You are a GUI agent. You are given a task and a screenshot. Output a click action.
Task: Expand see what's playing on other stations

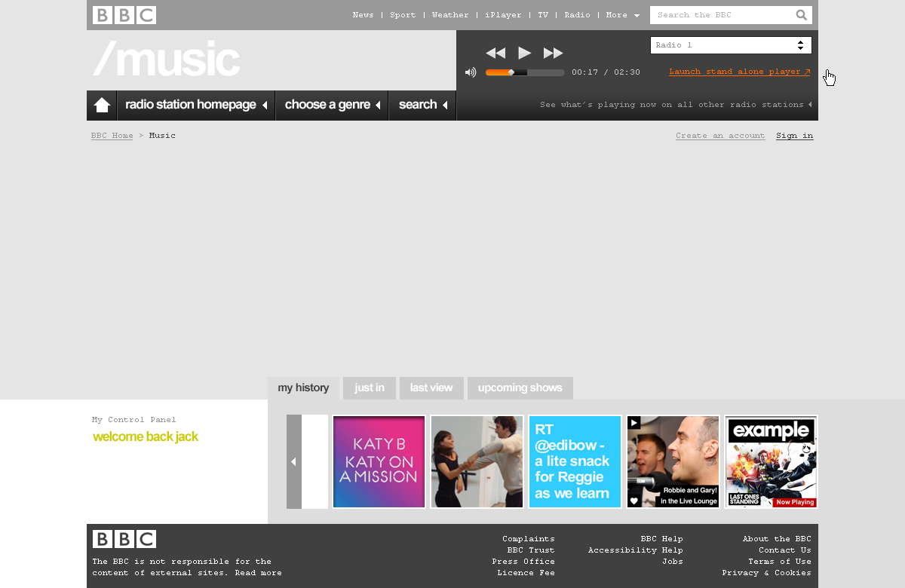[676, 105]
